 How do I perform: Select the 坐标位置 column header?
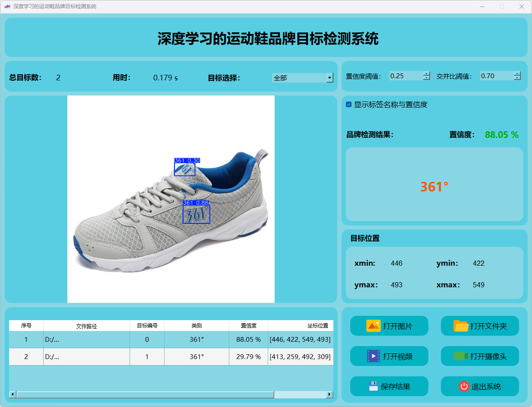(301, 326)
